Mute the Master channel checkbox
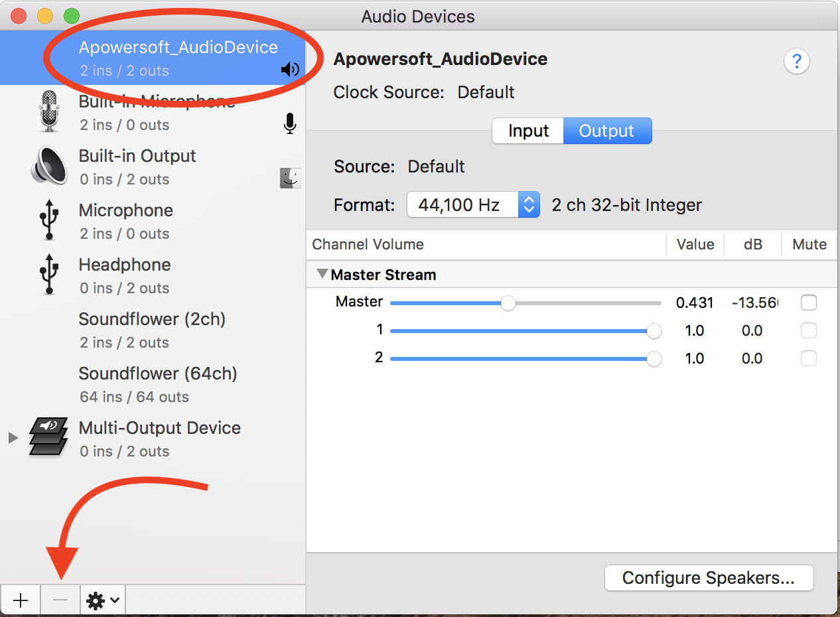The image size is (840, 617). (809, 303)
